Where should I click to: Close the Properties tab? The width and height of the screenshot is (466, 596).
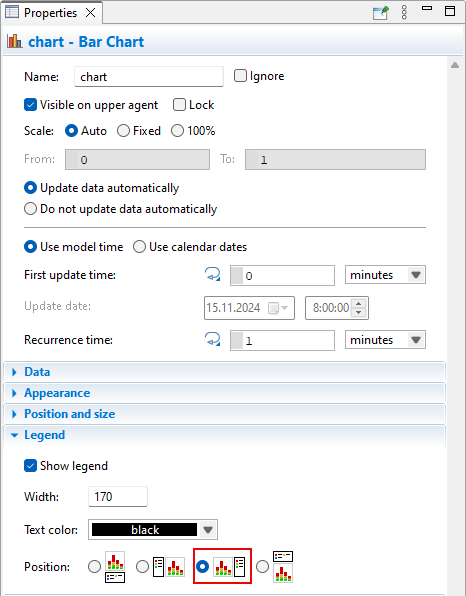[x=90, y=13]
